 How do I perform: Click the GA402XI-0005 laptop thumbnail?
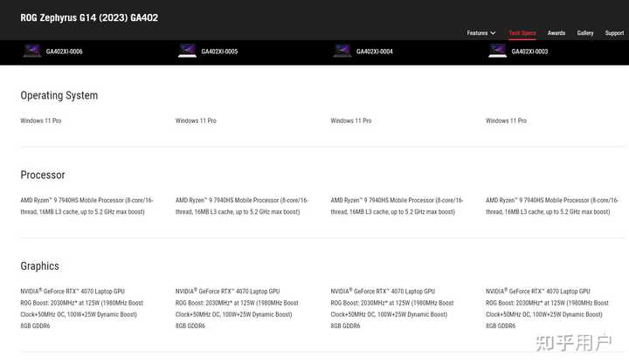(x=187, y=51)
